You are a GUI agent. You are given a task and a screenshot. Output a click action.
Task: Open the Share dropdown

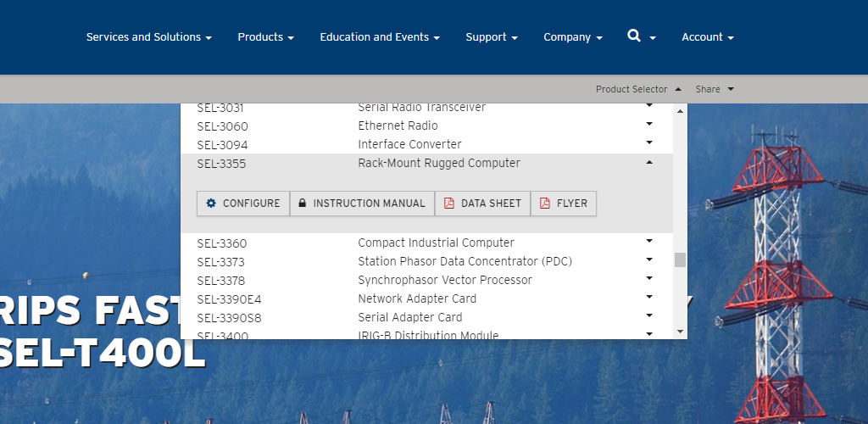715,89
